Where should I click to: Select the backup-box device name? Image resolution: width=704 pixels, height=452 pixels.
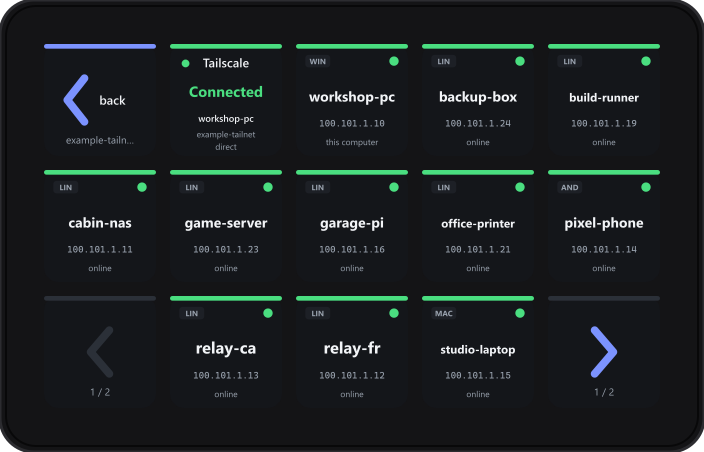(x=478, y=97)
